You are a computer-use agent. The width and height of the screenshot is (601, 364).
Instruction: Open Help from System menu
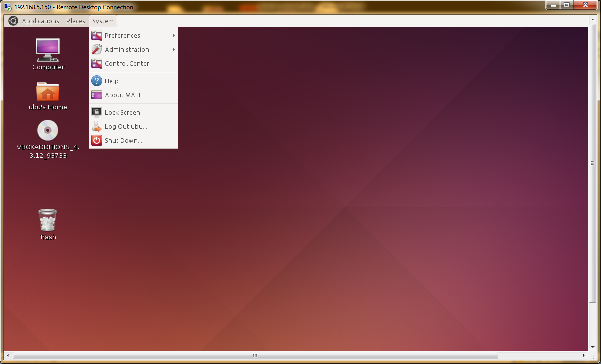coord(133,81)
